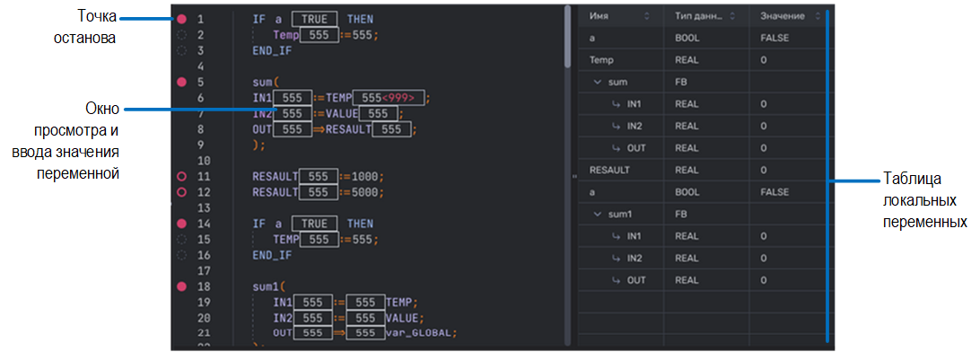Image resolution: width=980 pixels, height=352 pixels.
Task: Edit the Temp value box on line 2
Action: click(x=319, y=35)
